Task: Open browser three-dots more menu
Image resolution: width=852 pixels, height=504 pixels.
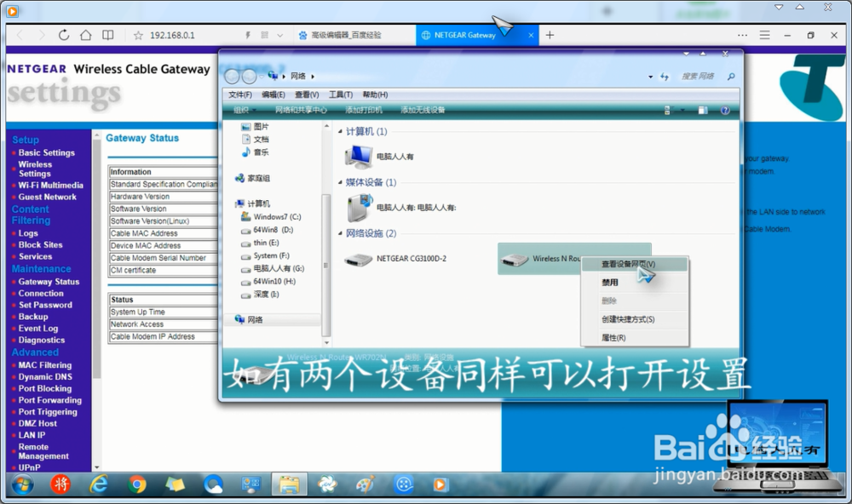Action: [742, 35]
